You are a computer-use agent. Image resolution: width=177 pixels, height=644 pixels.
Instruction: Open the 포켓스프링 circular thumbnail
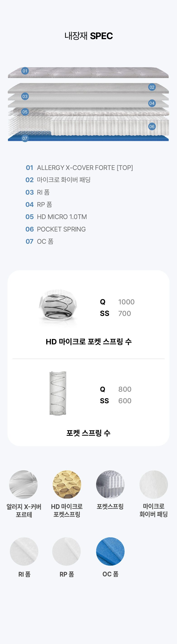110,484
